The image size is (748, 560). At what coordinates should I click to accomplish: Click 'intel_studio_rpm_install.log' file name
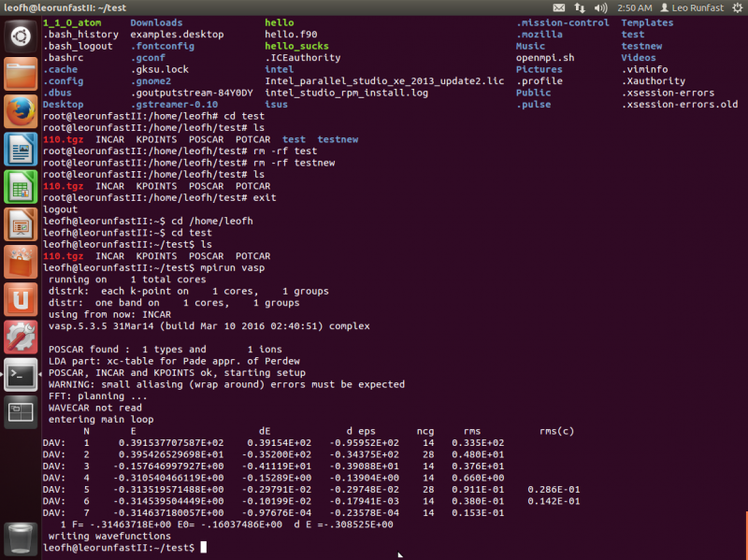point(346,93)
